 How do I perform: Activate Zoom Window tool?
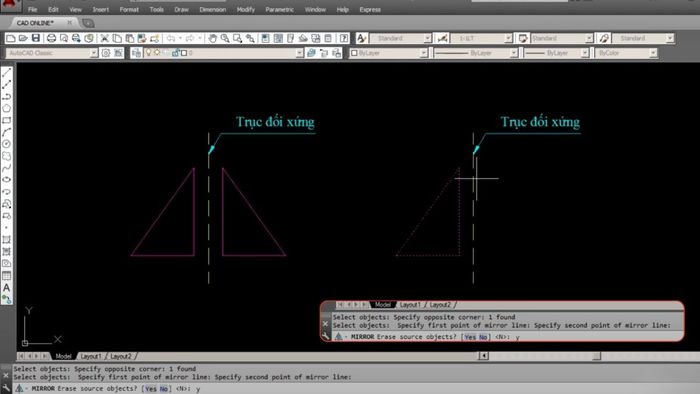tap(238, 38)
